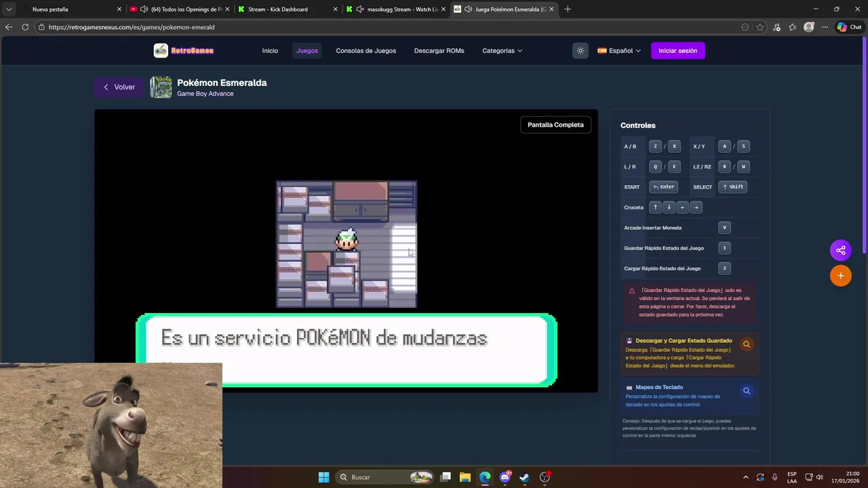868x488 pixels.
Task: Click the ESP LAA input language indicator
Action: [792, 477]
